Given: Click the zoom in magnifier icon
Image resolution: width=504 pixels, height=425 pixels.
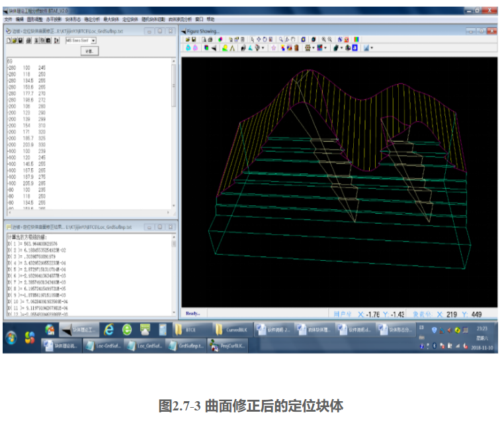Looking at the screenshot, I should [x=325, y=40].
